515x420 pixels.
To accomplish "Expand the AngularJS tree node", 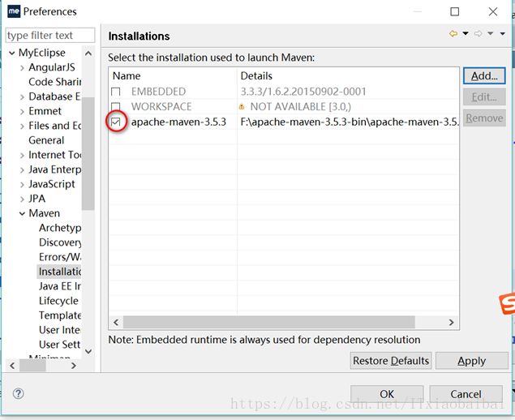I will click(x=22, y=68).
